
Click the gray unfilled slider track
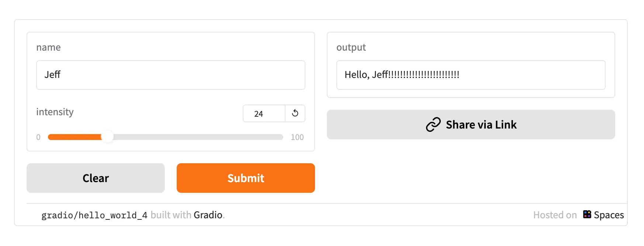click(198, 137)
